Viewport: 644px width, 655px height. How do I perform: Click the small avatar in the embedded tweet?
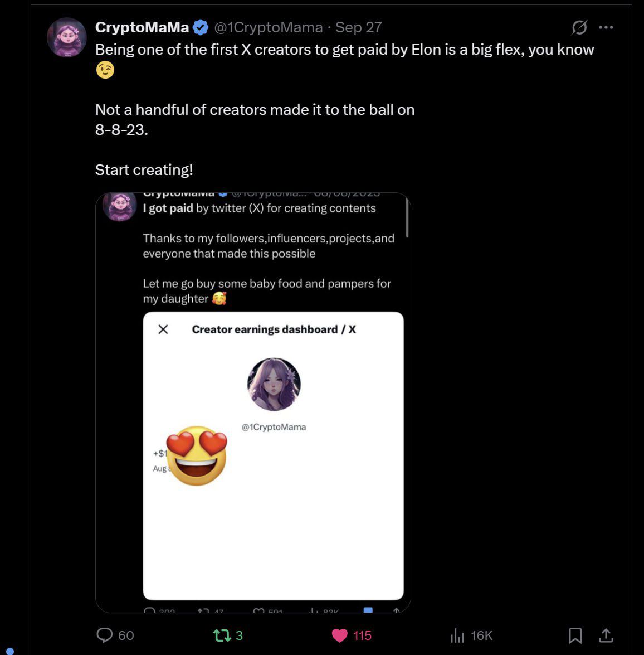[x=120, y=206]
